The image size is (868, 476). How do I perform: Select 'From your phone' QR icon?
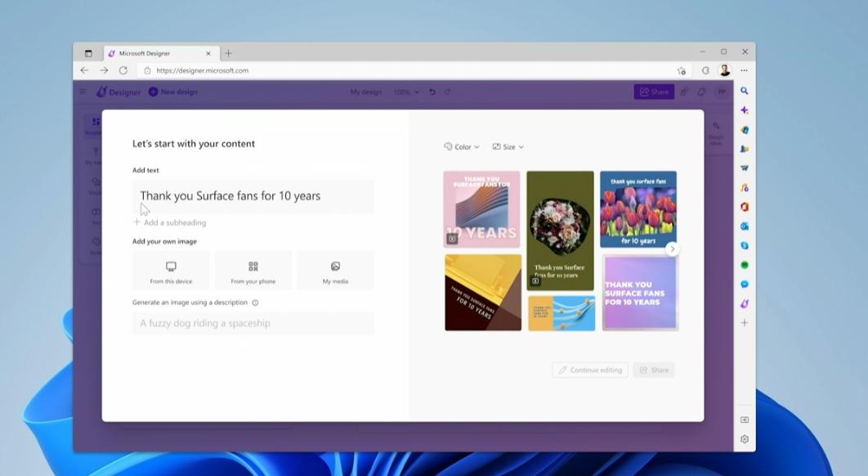coord(253,267)
